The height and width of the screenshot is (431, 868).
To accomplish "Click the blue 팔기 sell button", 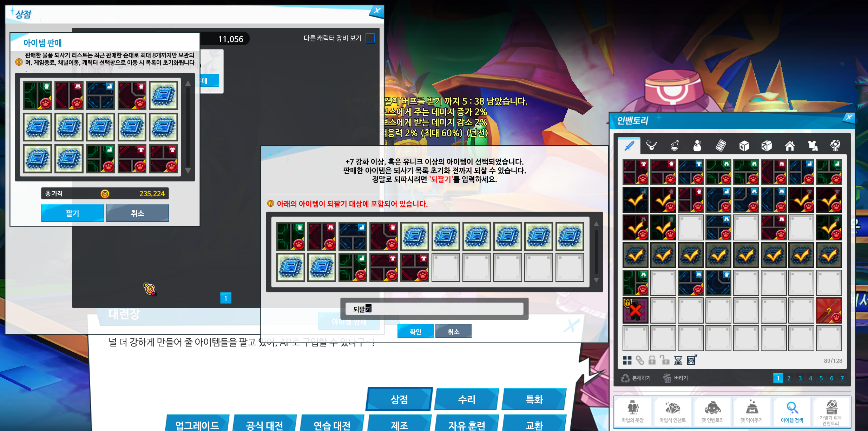I will pyautogui.click(x=72, y=213).
